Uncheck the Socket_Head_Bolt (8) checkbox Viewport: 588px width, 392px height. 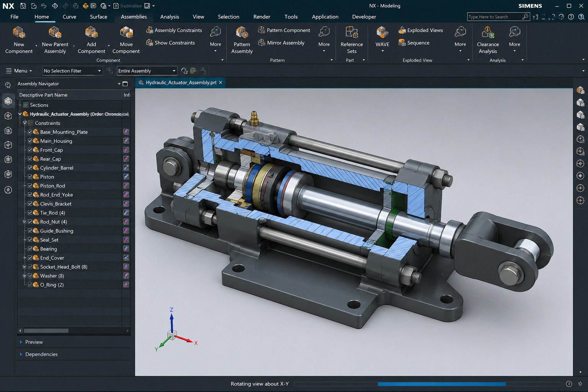click(30, 266)
